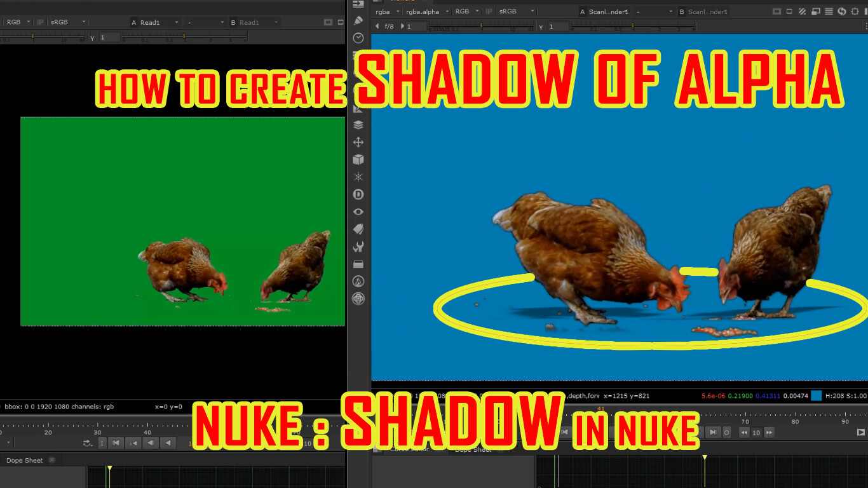Click gain value field in right viewer
The image size is (868, 488).
[x=416, y=27]
